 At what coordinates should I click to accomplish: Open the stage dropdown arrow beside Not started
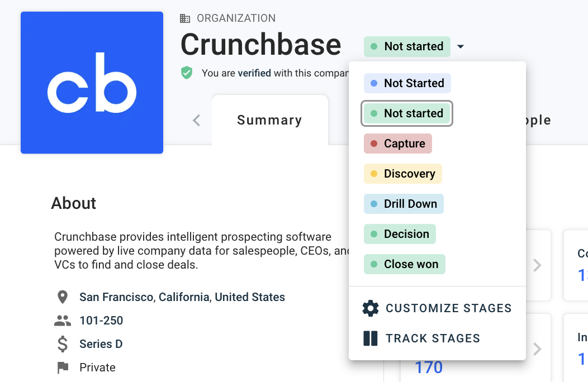(x=461, y=46)
